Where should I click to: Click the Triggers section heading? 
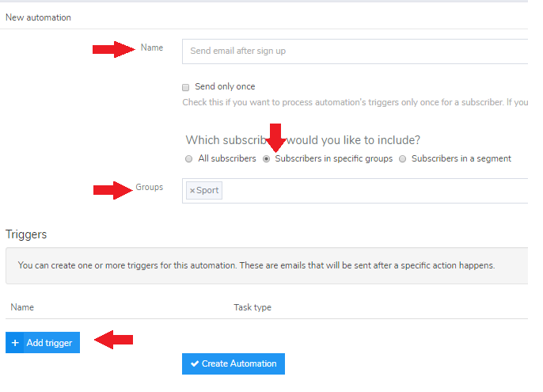26,234
